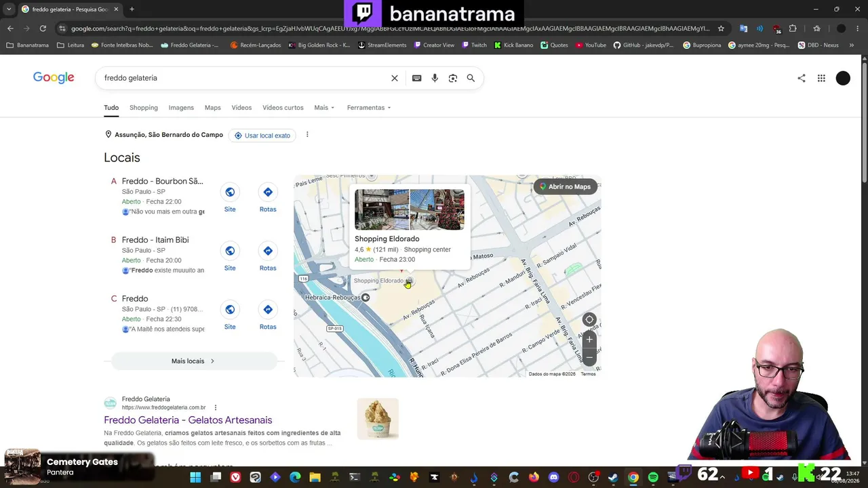Open the Site link for Freddo - Itaim Bibi
Image resolution: width=868 pixels, height=488 pixels.
coord(230,257)
